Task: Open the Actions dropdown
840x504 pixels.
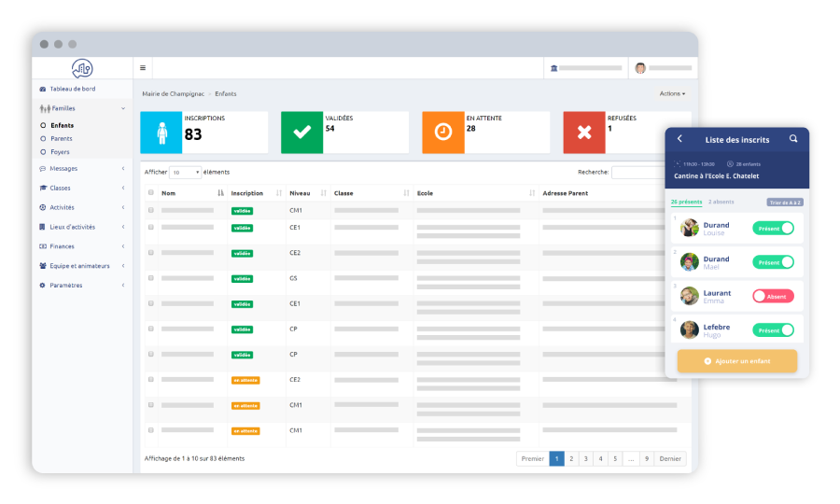Action: click(672, 93)
